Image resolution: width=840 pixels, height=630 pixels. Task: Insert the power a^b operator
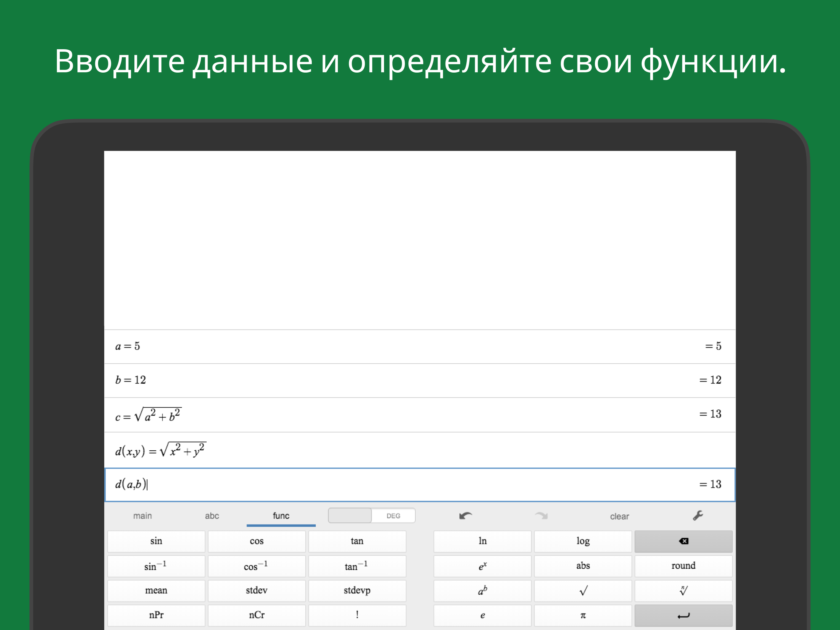[482, 590]
